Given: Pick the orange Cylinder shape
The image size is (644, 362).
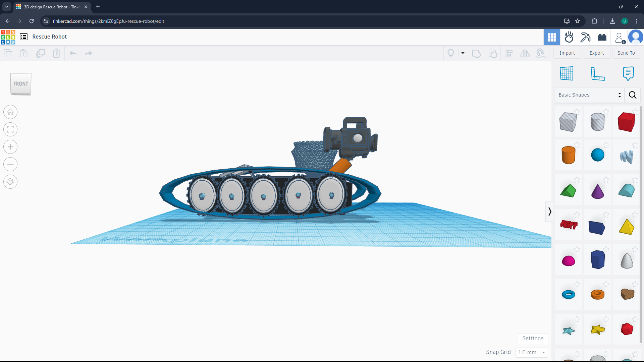Looking at the screenshot, I should 568,155.
